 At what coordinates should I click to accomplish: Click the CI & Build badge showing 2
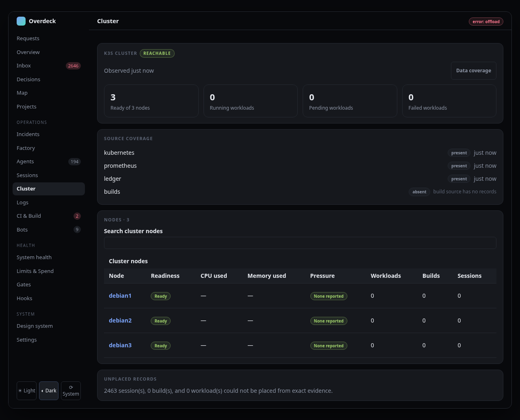click(77, 216)
